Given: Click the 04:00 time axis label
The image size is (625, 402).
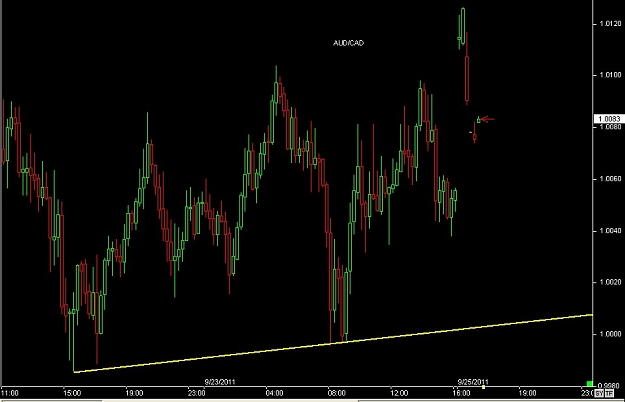Looking at the screenshot, I should pyautogui.click(x=274, y=393).
